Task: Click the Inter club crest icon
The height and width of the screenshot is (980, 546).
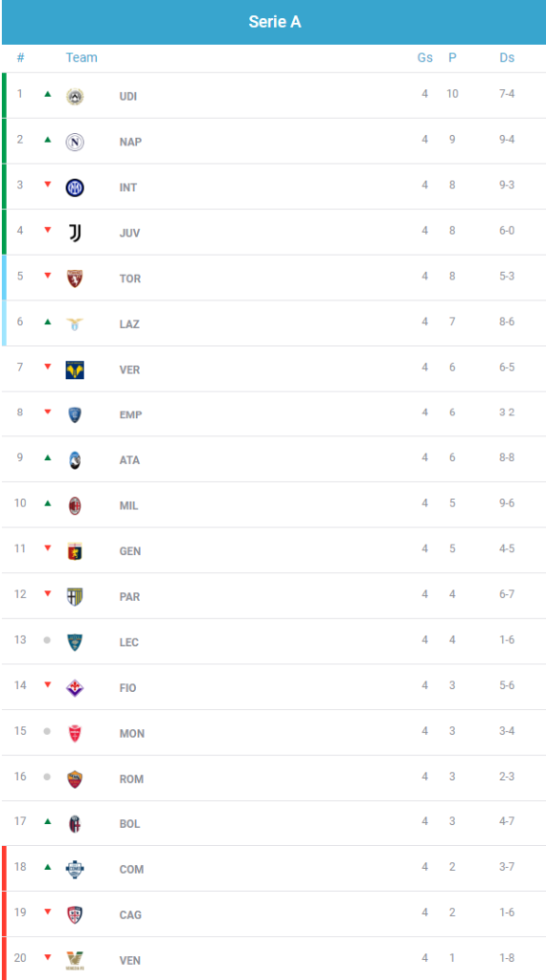Action: pos(75,188)
